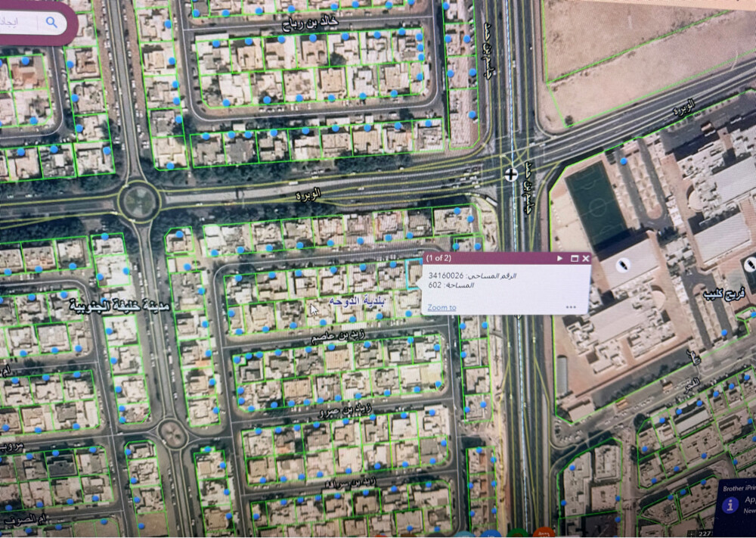Select the round marker icon at the right edge
Viewport: 756px width, 538px height.
tap(750, 264)
